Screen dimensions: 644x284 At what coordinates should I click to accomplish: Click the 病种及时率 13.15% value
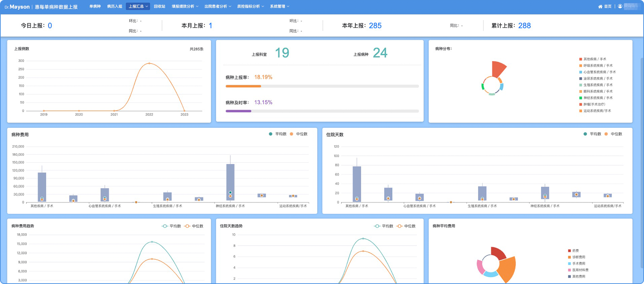pyautogui.click(x=263, y=103)
